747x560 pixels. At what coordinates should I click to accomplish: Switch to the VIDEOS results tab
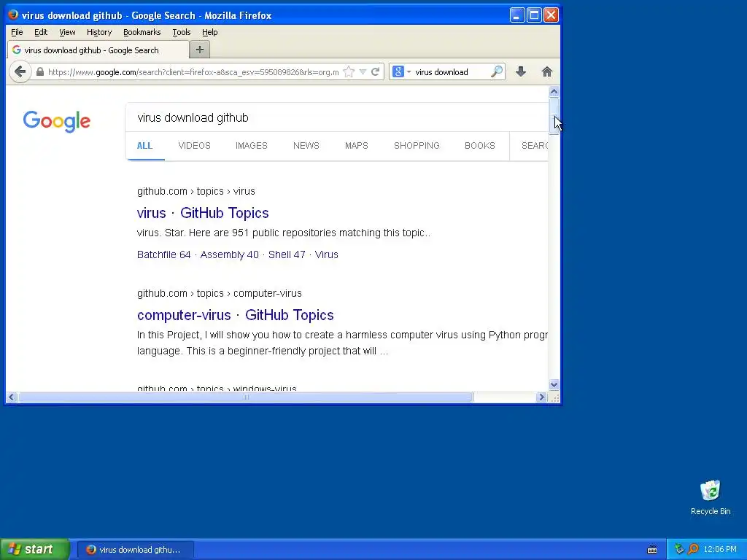point(194,146)
